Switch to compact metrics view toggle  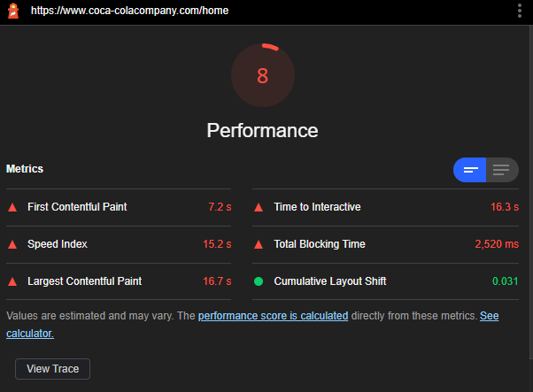470,170
